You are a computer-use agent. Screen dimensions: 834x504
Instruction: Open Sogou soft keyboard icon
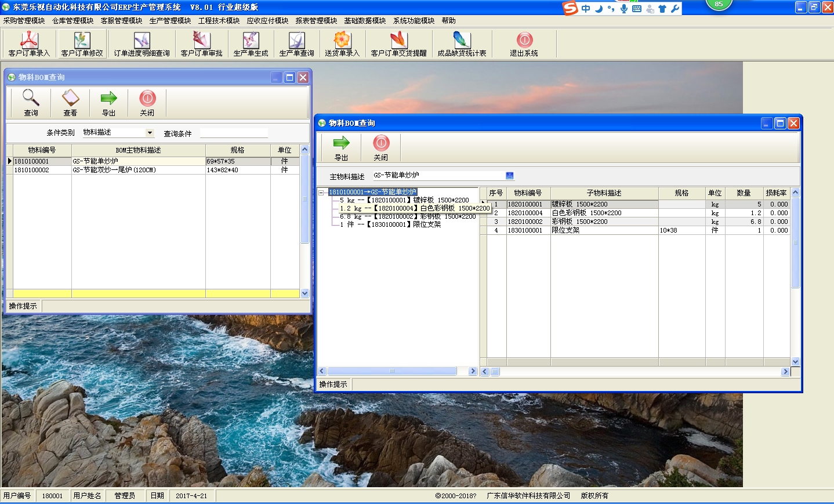(637, 9)
